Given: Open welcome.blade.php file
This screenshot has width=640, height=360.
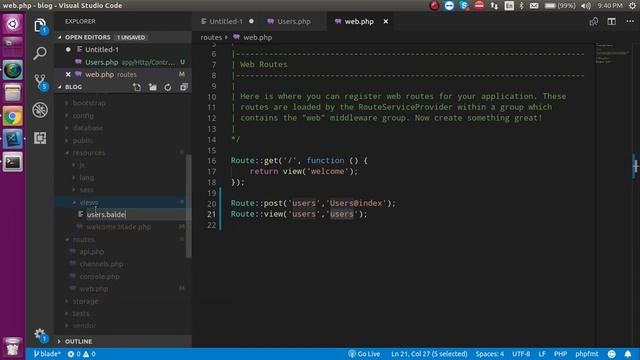Looking at the screenshot, I should (118, 227).
